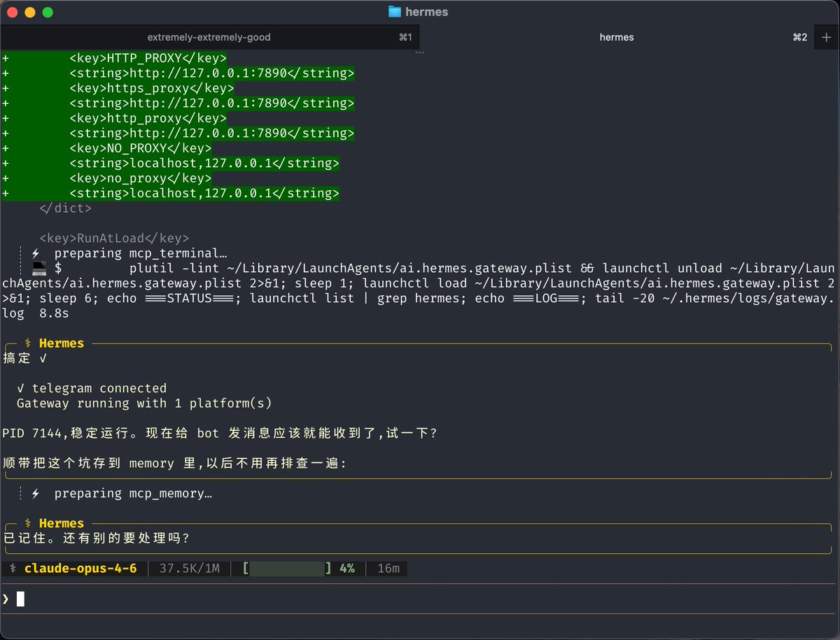Click the 16m session time

point(388,569)
